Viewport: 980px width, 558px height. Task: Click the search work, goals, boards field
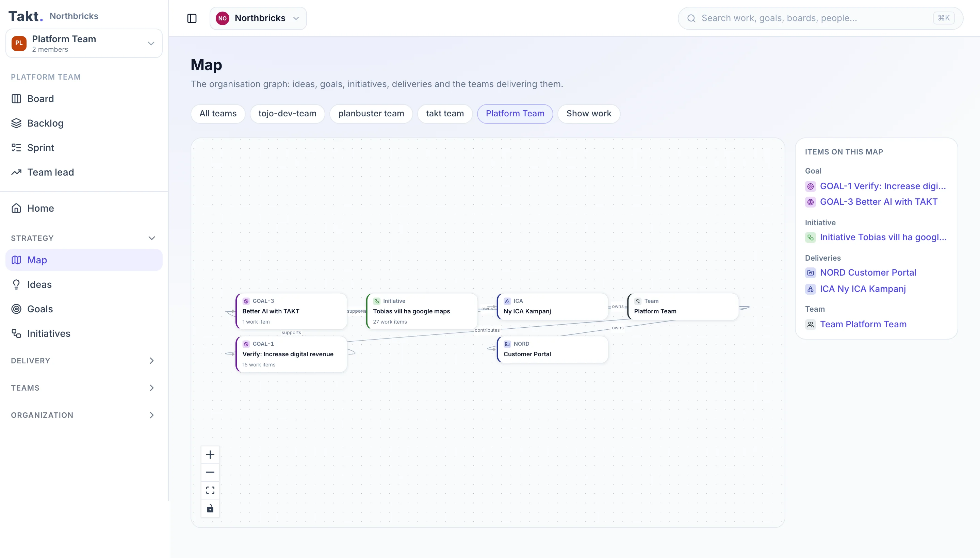(820, 18)
